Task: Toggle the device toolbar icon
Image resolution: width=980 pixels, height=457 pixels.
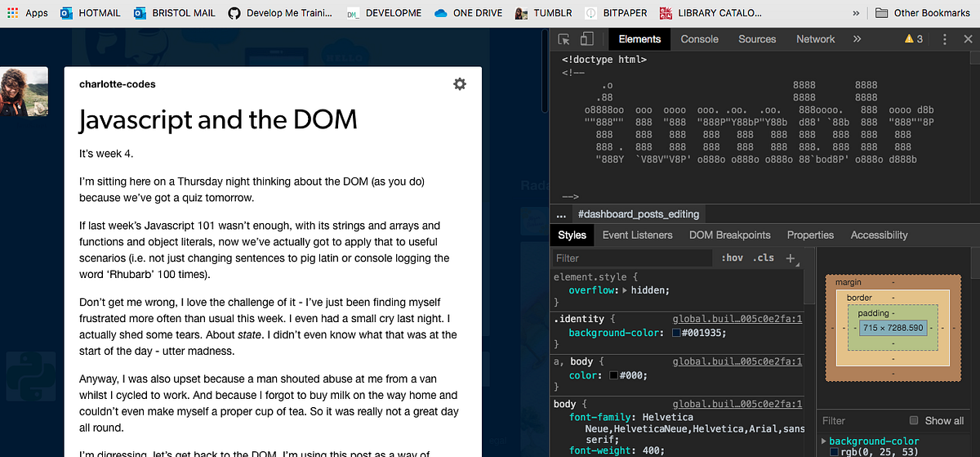Action: coord(587,39)
